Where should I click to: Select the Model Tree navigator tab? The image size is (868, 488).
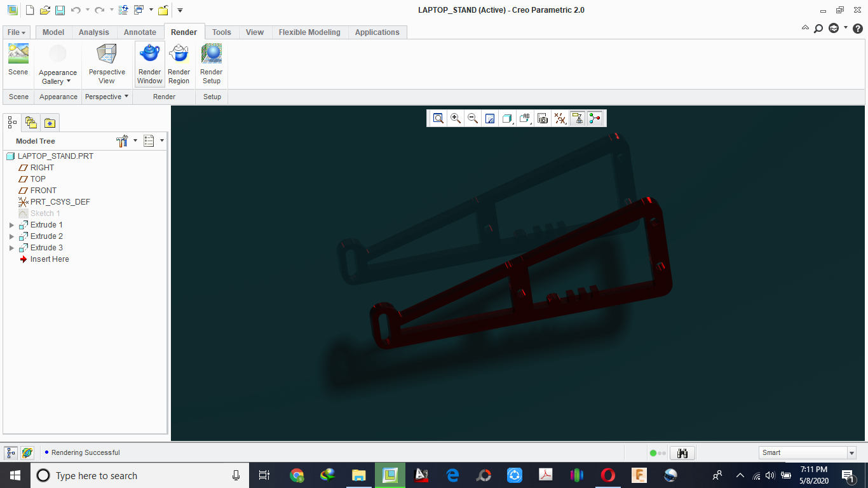13,123
